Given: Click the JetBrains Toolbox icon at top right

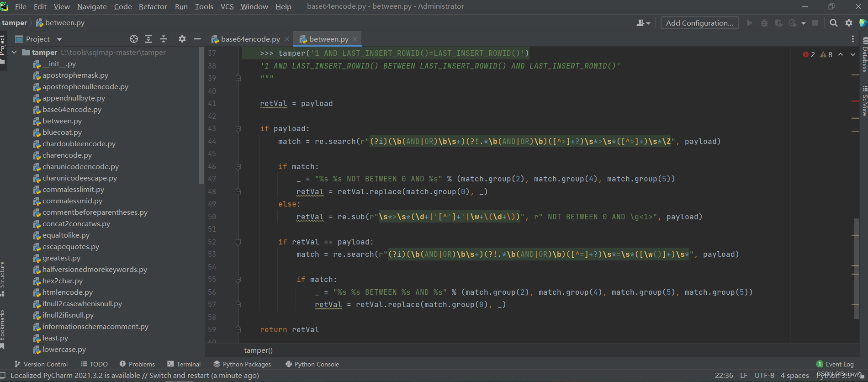Looking at the screenshot, I should [863, 23].
